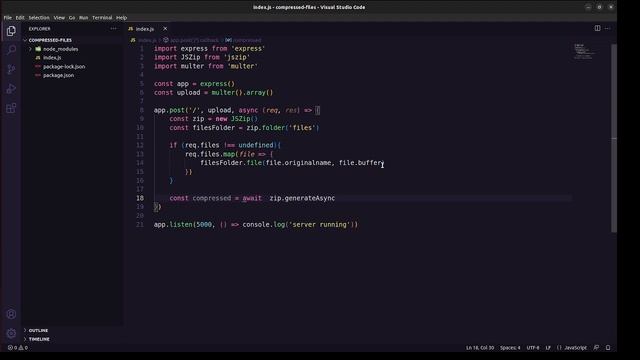Split the editor to the right
The height and width of the screenshot is (360, 640).
tap(597, 28)
